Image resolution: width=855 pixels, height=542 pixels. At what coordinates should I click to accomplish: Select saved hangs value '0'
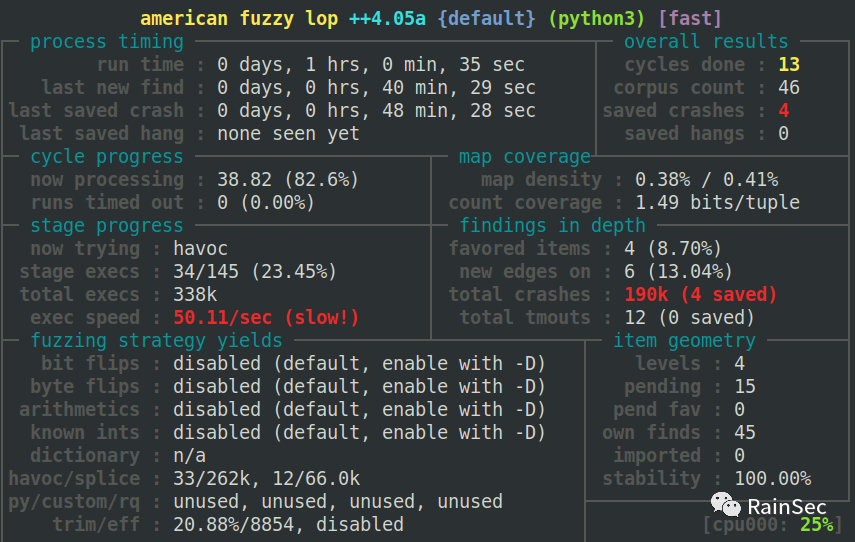point(784,133)
